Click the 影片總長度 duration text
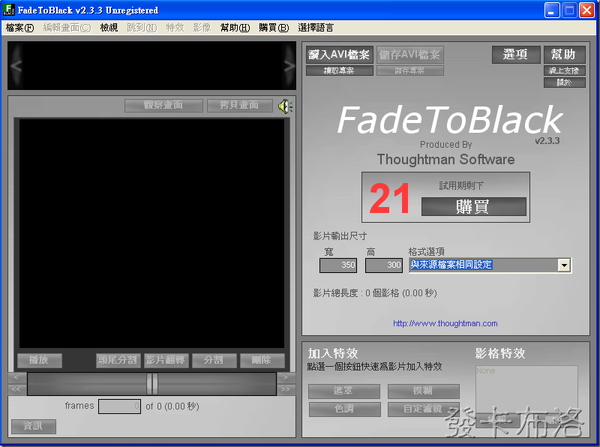600x447 pixels. (375, 293)
